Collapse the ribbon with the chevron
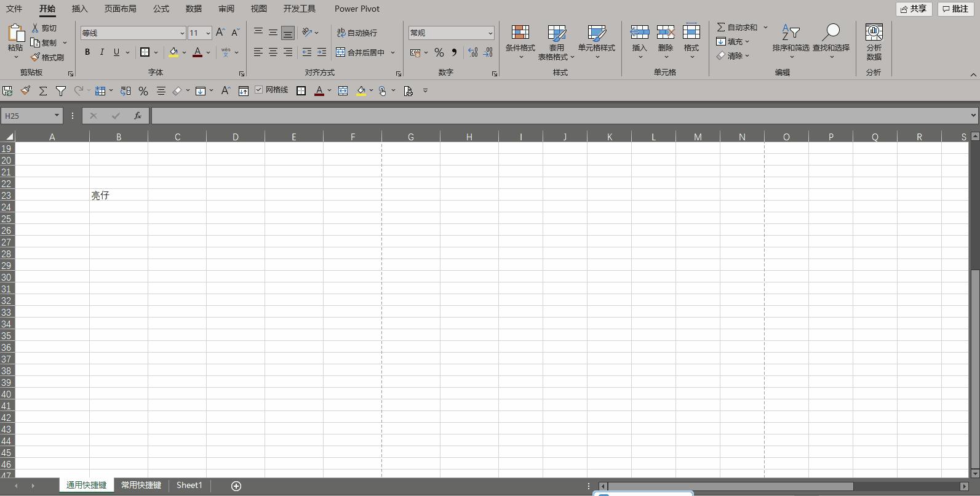 (x=973, y=74)
